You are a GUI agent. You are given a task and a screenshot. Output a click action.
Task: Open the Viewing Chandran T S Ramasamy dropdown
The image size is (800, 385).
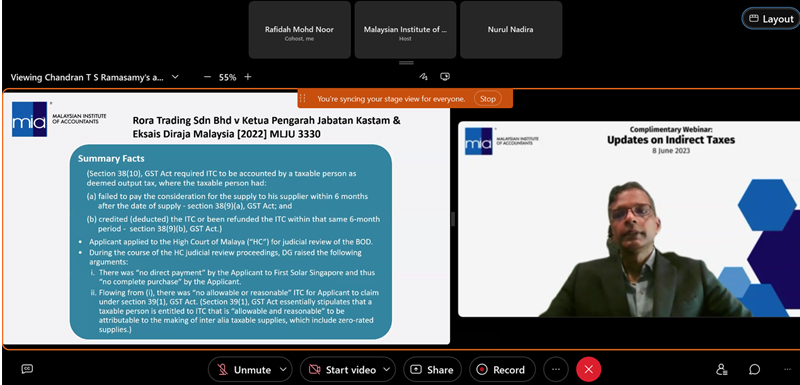coord(94,78)
